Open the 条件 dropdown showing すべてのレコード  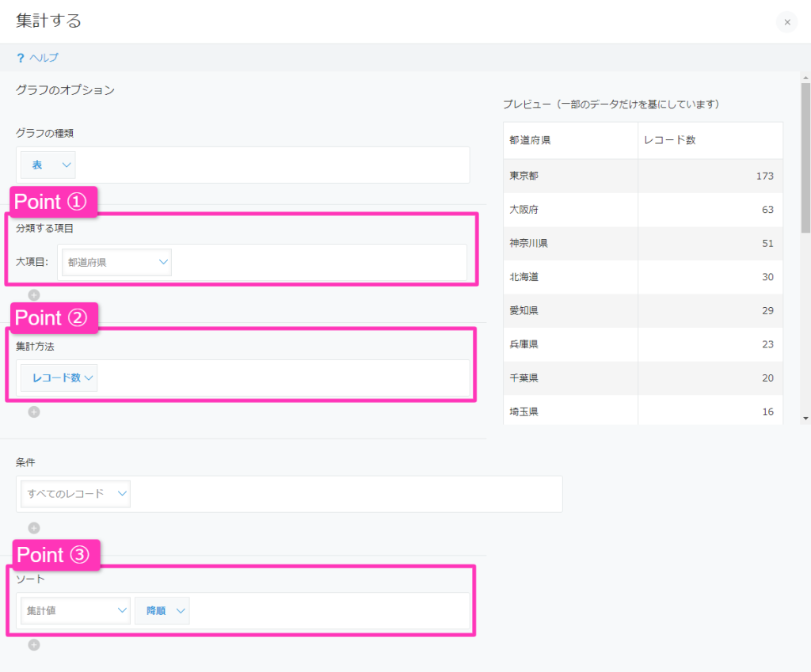75,494
